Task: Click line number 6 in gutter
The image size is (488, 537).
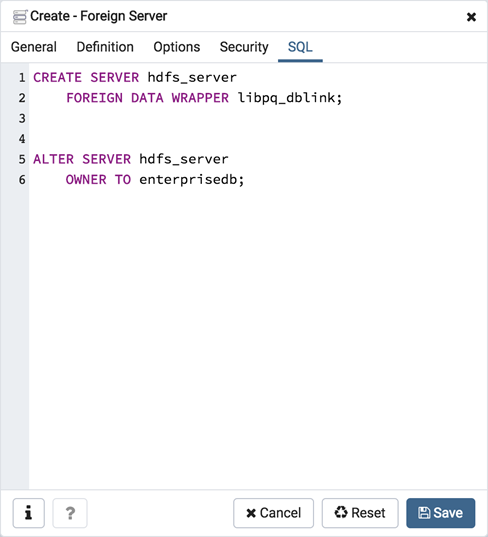Action: [22, 179]
